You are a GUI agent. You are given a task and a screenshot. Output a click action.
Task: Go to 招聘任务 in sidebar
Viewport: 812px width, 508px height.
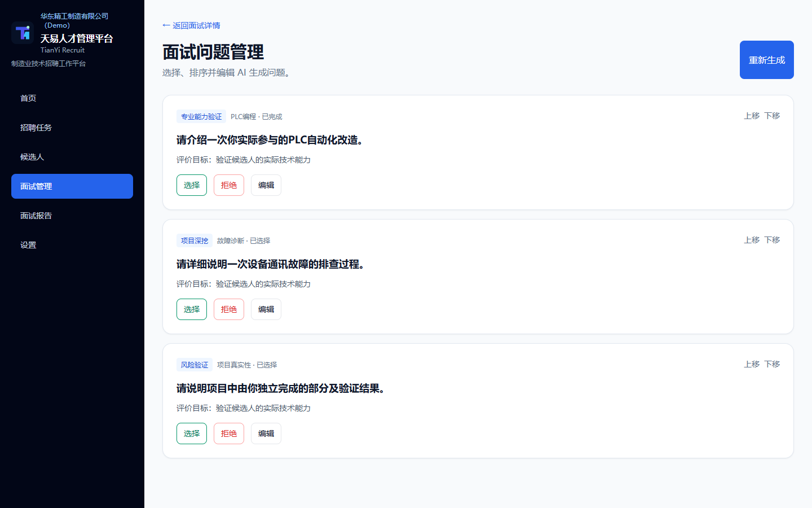(x=72, y=128)
